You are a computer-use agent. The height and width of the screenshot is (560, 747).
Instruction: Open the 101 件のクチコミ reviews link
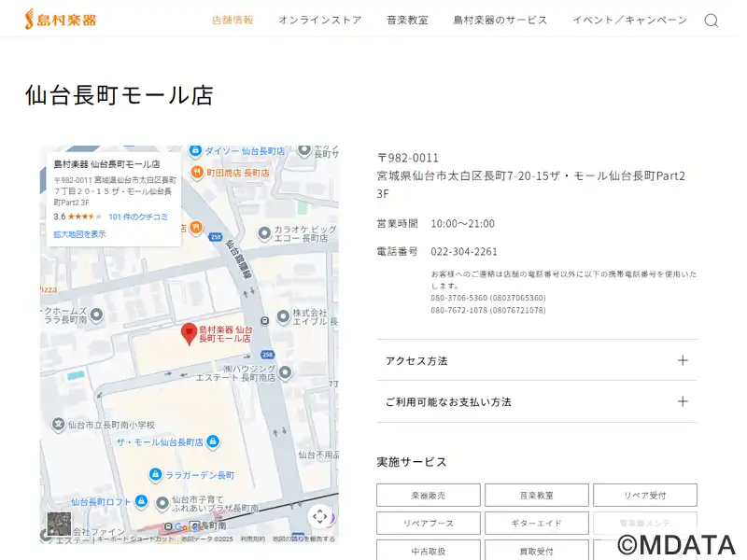pyautogui.click(x=138, y=217)
